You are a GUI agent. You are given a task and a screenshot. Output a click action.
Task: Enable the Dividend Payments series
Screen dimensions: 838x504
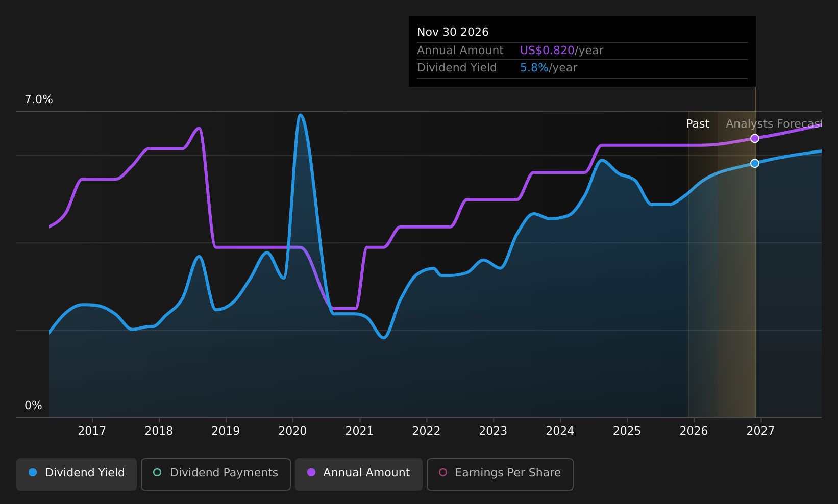pos(216,474)
